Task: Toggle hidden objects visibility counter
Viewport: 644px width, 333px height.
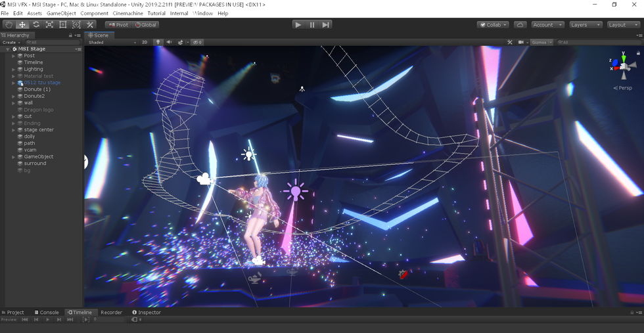Action: point(198,42)
